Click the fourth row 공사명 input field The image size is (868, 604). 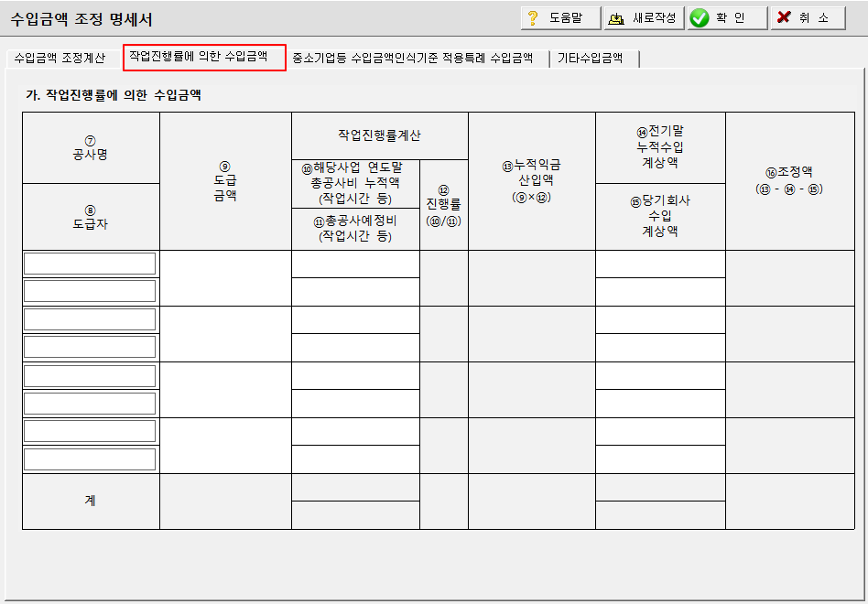pos(90,431)
